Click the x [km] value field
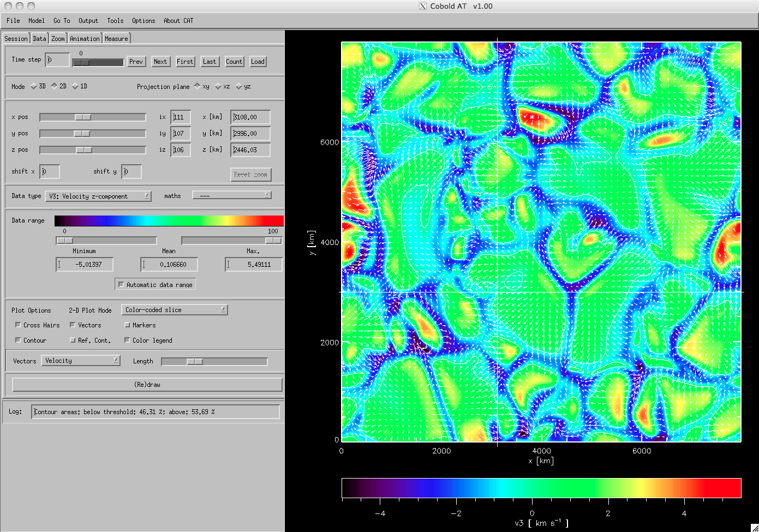The image size is (759, 532). [250, 117]
